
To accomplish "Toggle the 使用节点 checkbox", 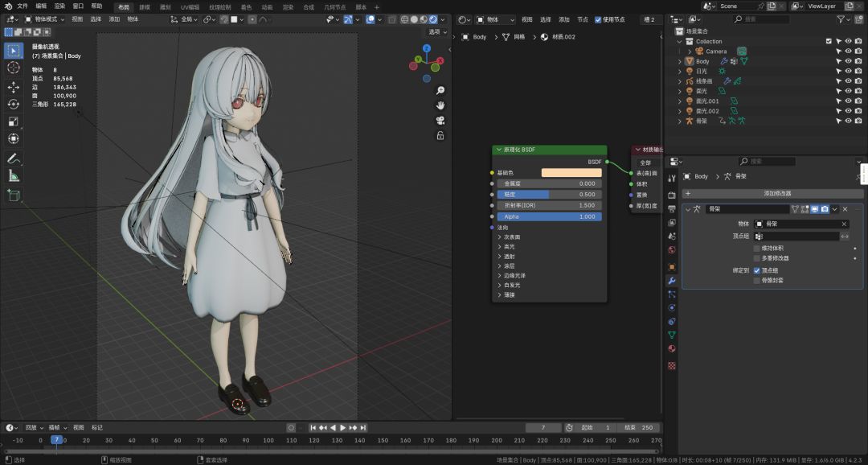I will 598,19.
